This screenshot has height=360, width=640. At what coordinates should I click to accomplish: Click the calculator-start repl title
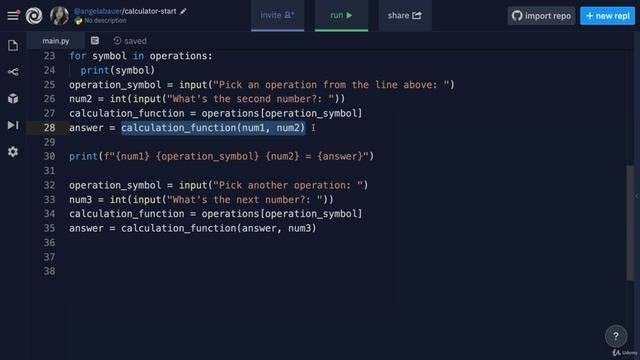[x=150, y=11]
